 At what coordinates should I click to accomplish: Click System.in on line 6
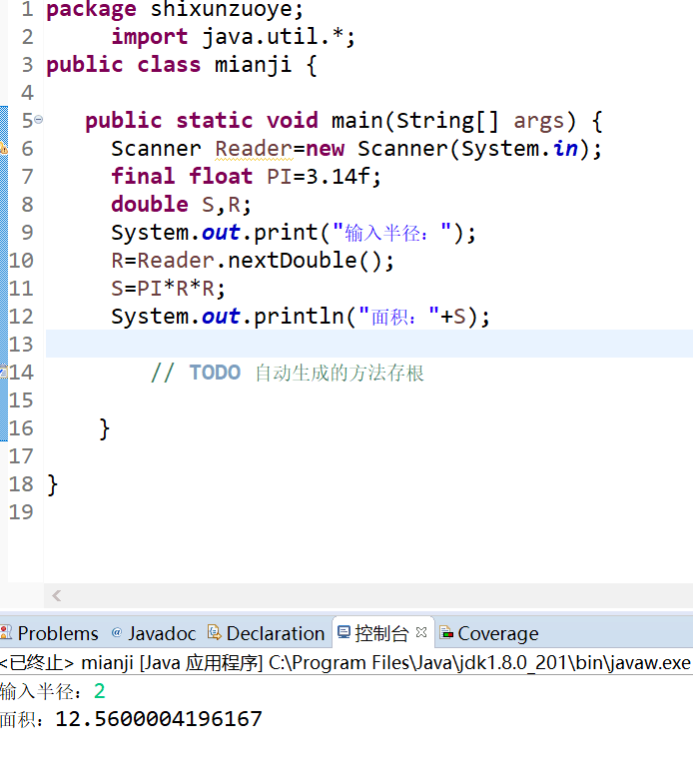click(519, 149)
